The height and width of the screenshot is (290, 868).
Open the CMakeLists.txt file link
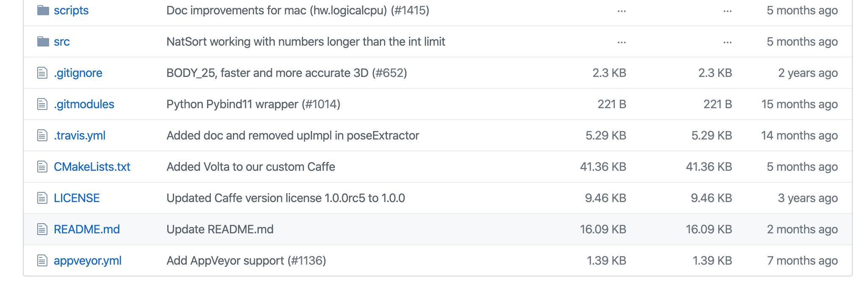click(92, 167)
